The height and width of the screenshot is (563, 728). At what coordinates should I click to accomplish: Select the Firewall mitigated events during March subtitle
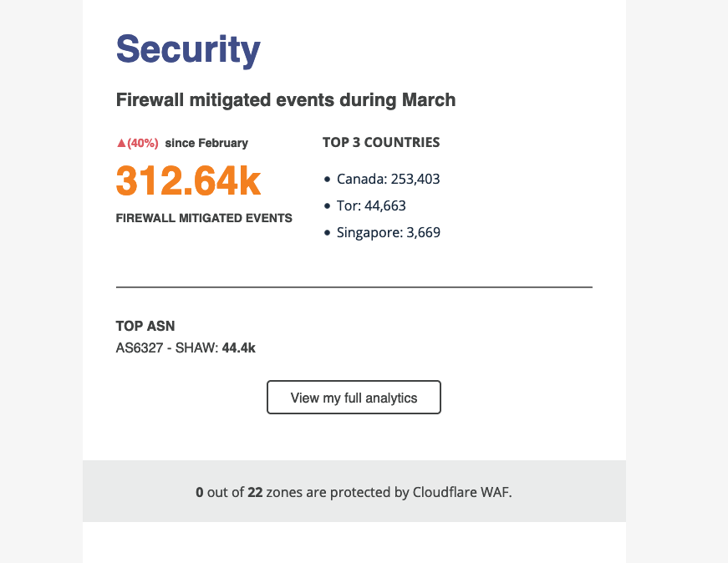coord(286,100)
